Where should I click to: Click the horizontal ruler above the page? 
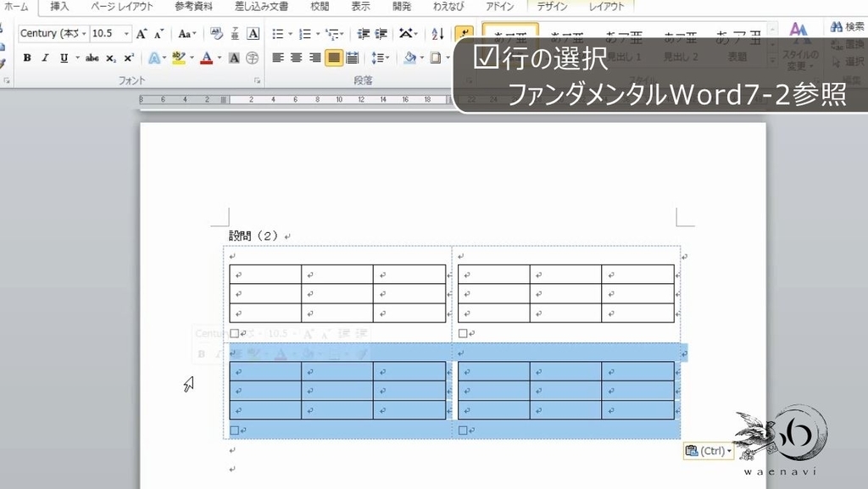pos(296,99)
